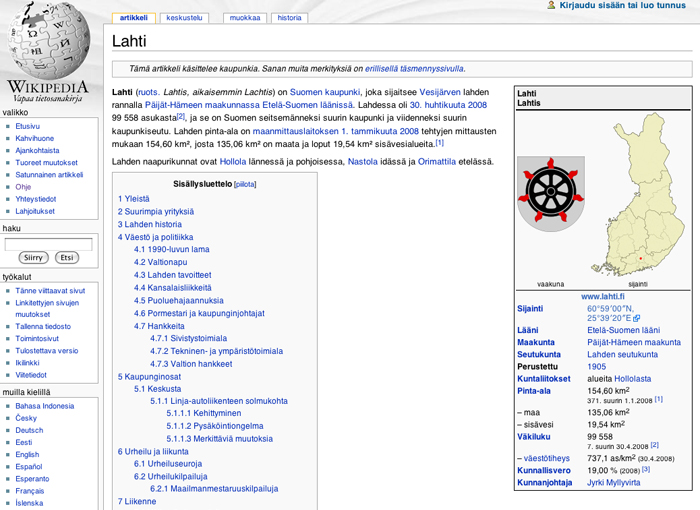Open the 1905 founding year link
The image size is (700, 510).
[596, 367]
